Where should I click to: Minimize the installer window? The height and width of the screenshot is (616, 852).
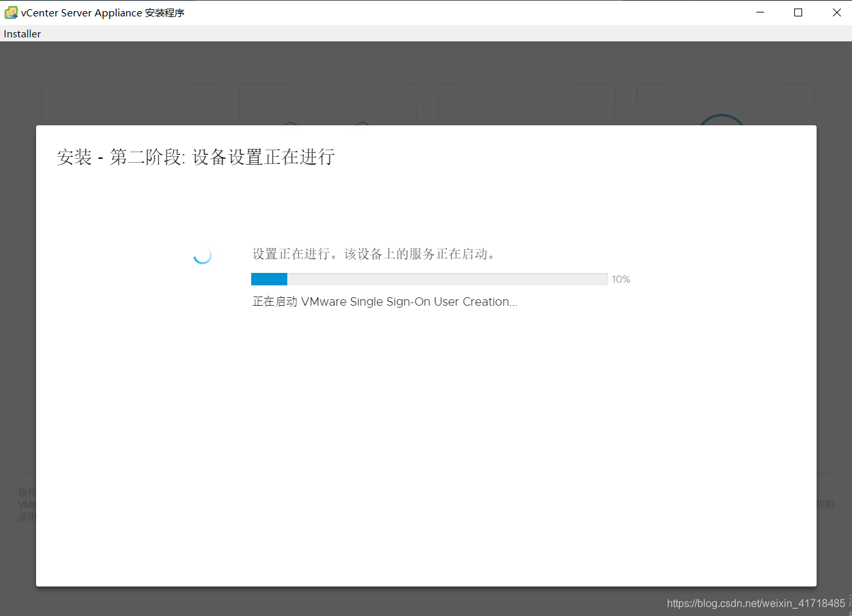pos(760,12)
